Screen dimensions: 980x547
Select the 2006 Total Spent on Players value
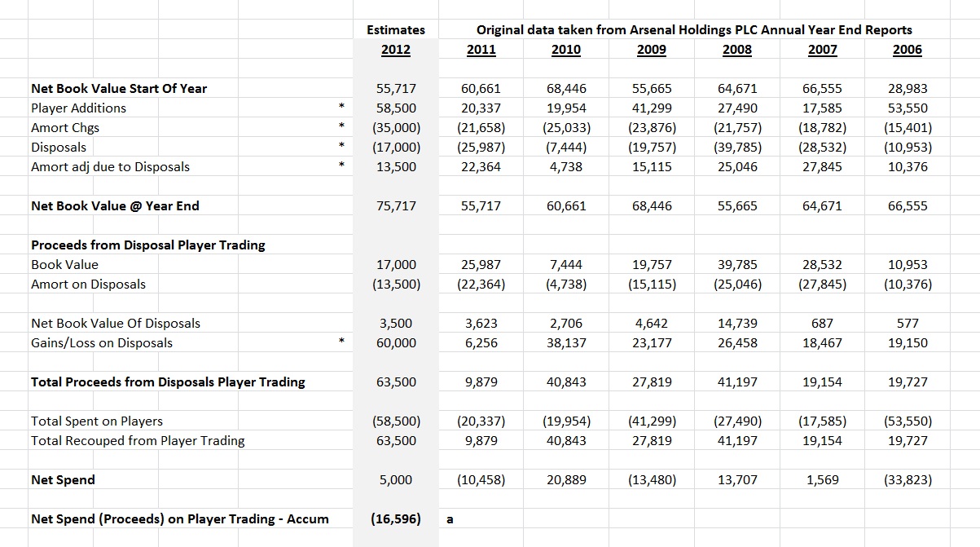[907, 421]
